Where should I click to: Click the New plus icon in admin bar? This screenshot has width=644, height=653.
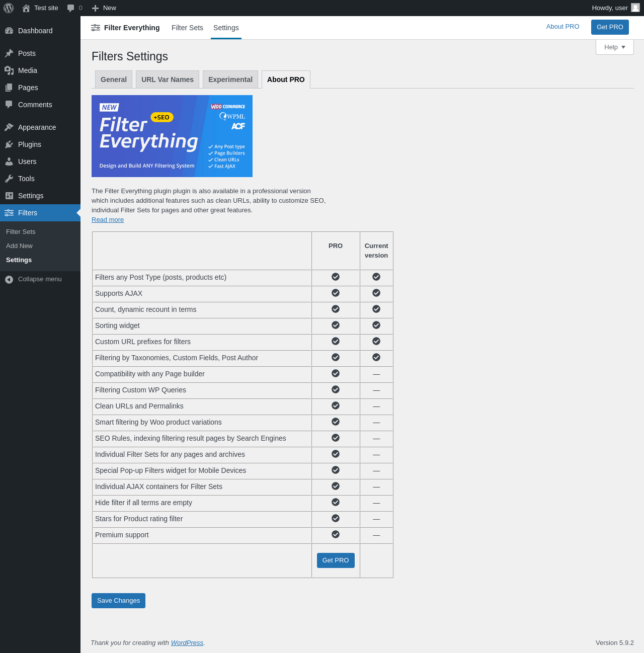95,8
